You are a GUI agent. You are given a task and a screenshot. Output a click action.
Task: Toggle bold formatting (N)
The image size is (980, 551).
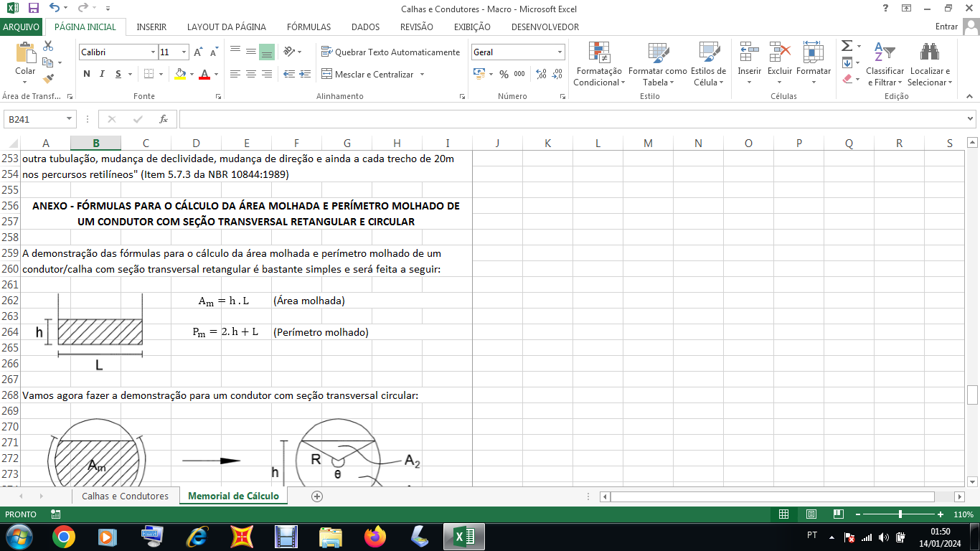tap(87, 74)
